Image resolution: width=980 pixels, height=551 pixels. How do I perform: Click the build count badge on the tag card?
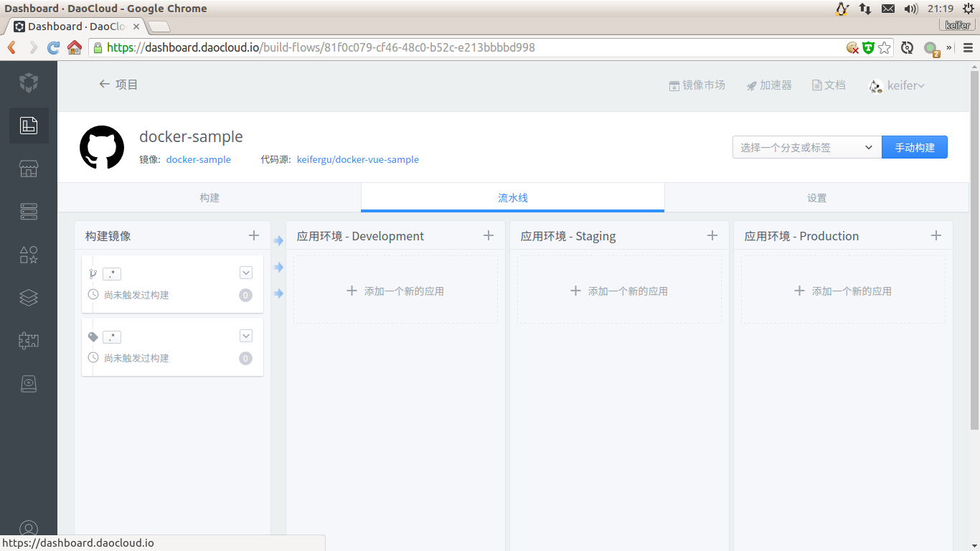pos(245,358)
